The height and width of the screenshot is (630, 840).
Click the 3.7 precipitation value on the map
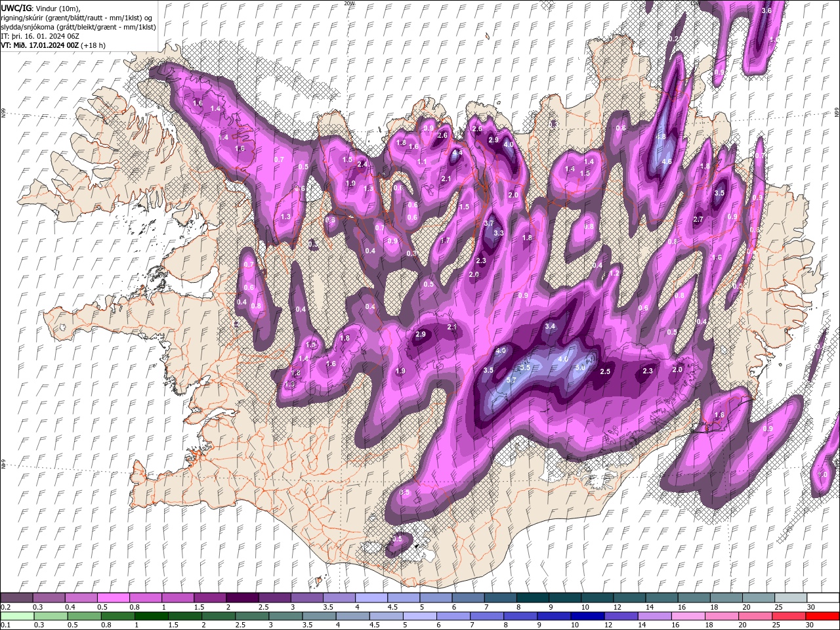point(488,224)
